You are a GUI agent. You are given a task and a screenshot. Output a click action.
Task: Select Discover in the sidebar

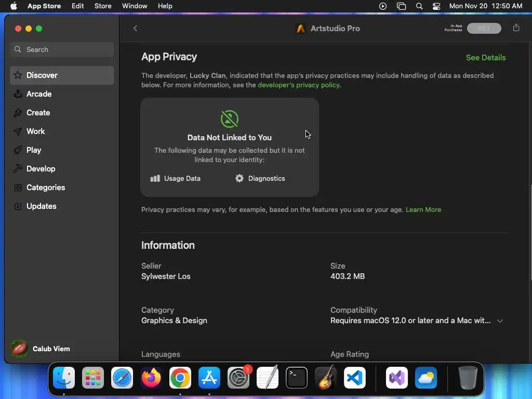point(62,75)
